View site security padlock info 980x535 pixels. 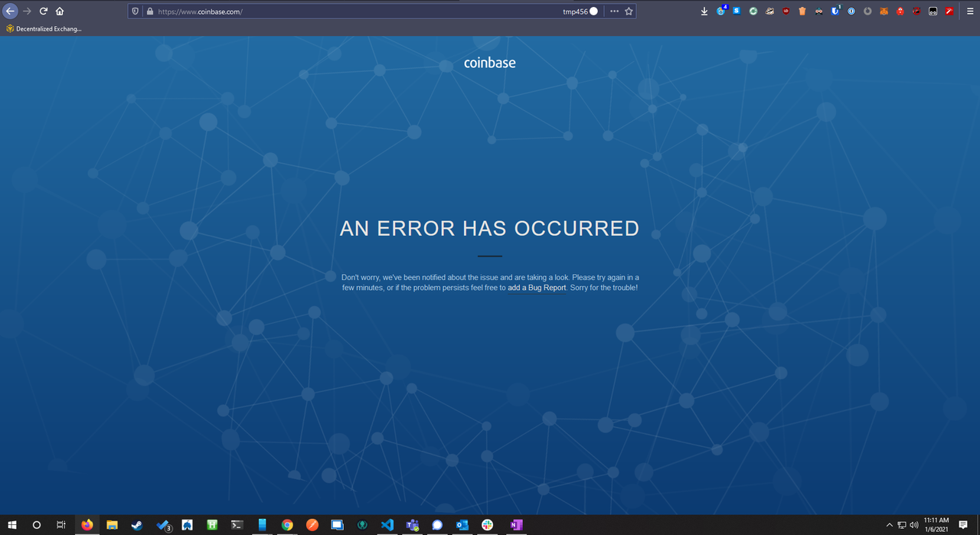pos(149,11)
